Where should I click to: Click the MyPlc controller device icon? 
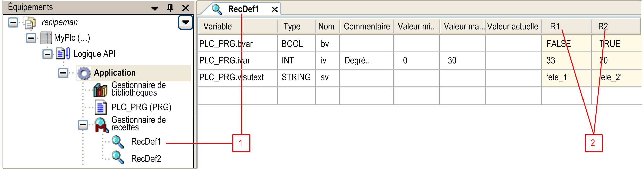(x=46, y=38)
